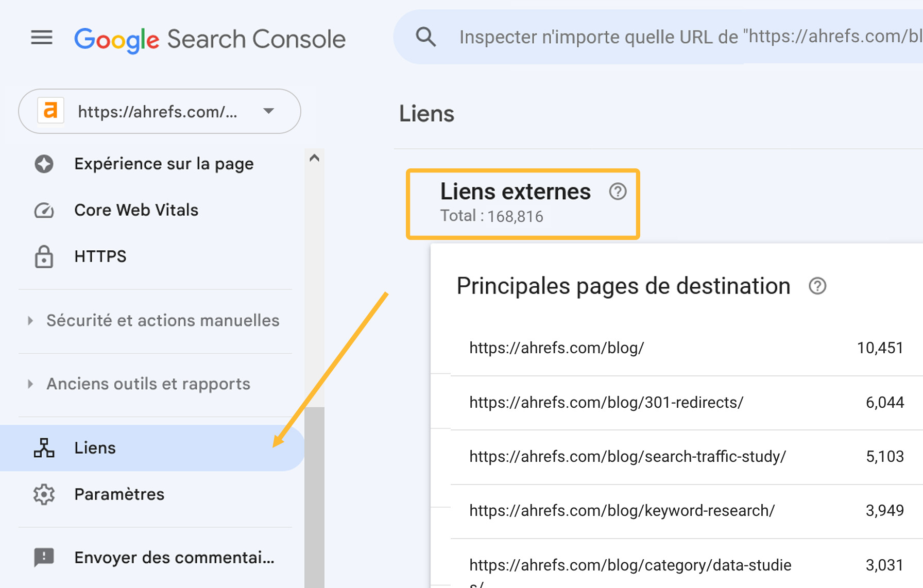Open the https://ahrefs.com/blog/ destination link
923x588 pixels.
(x=557, y=348)
